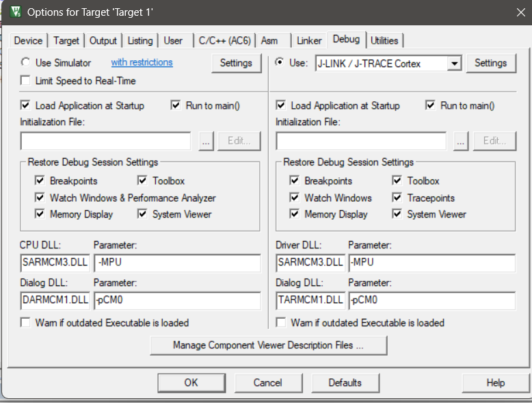Click Manage Component Viewer Description Files button
The width and height of the screenshot is (532, 403).
(x=268, y=346)
